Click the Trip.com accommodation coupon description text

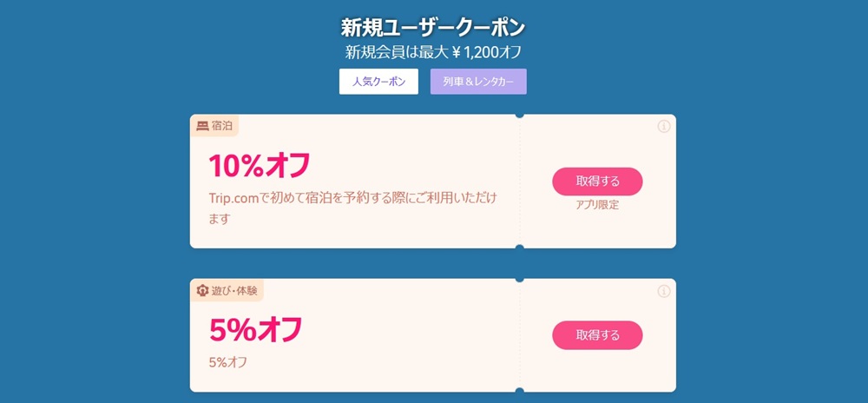tap(352, 208)
